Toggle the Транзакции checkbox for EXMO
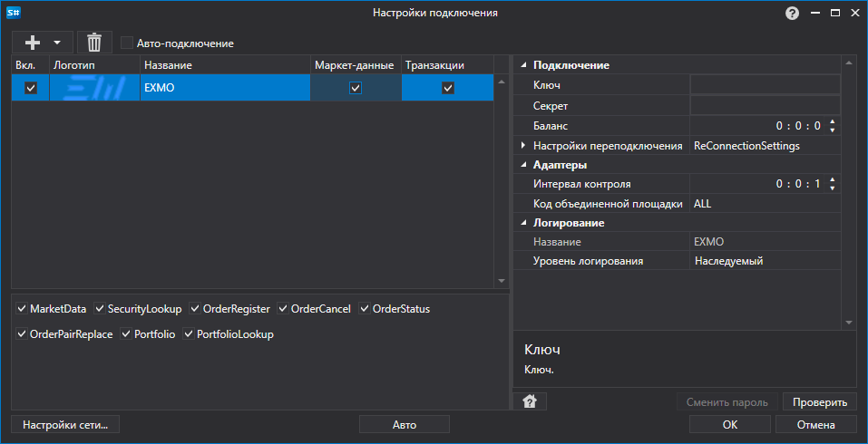The width and height of the screenshot is (868, 444). tap(448, 87)
